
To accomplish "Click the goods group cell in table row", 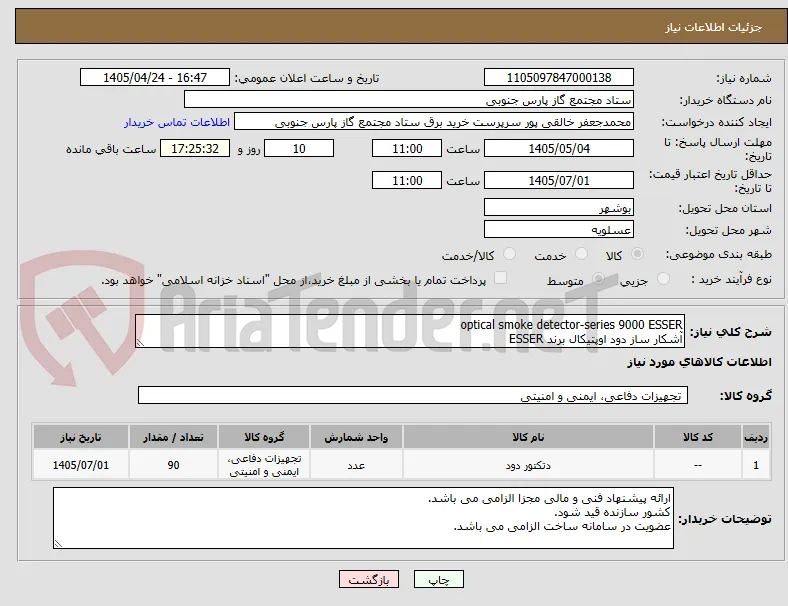I will coord(264,465).
